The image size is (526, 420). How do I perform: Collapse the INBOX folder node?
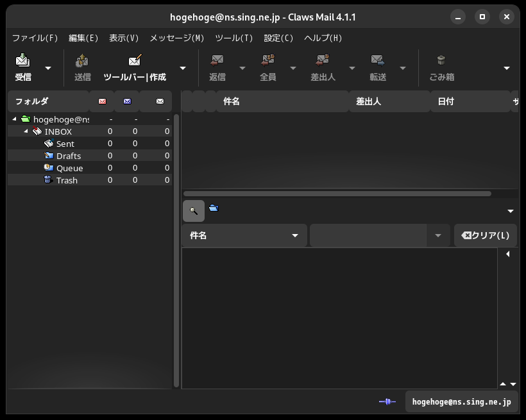point(26,131)
